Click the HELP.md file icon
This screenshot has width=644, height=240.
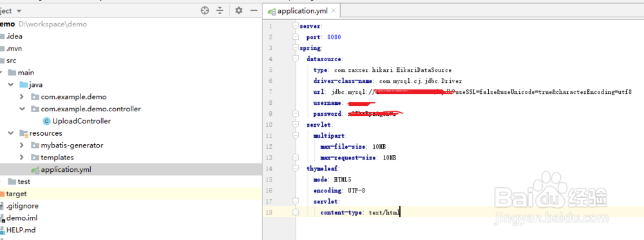coord(2,230)
